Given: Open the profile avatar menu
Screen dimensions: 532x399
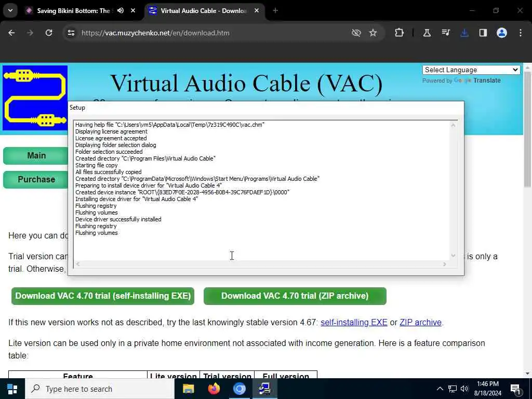Looking at the screenshot, I should pos(502,33).
